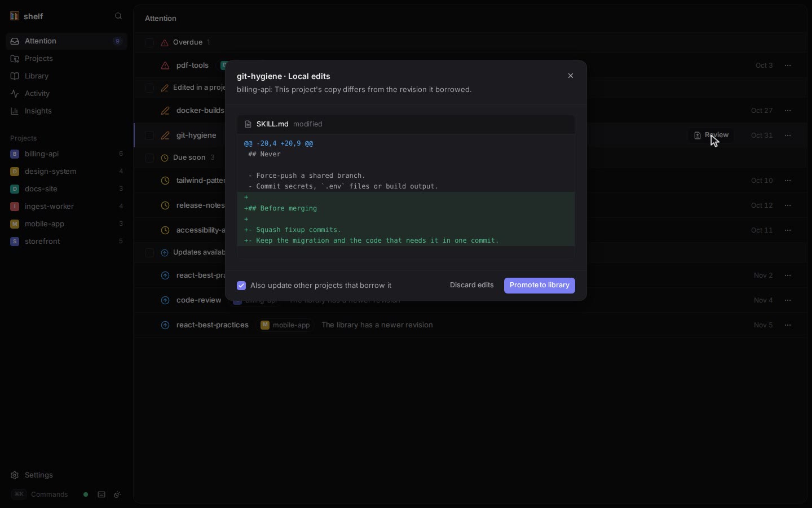The width and height of the screenshot is (812, 508).
Task: Click the clock icon beside release-notes
Action: point(165,206)
